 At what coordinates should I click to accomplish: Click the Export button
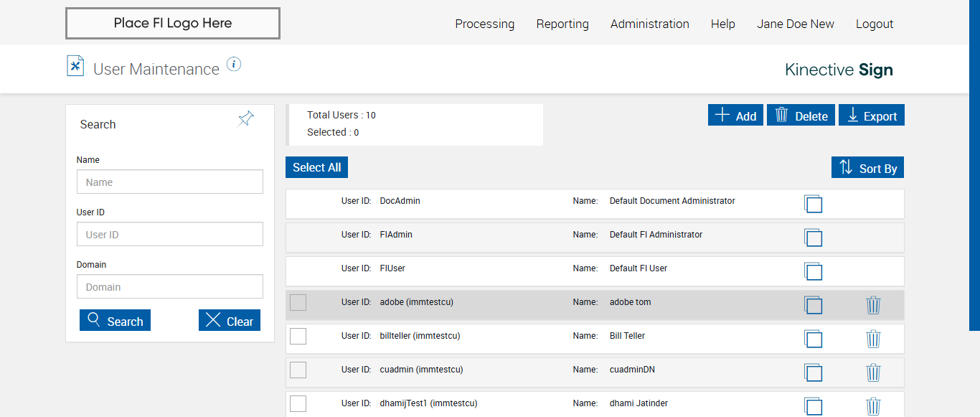(x=872, y=116)
